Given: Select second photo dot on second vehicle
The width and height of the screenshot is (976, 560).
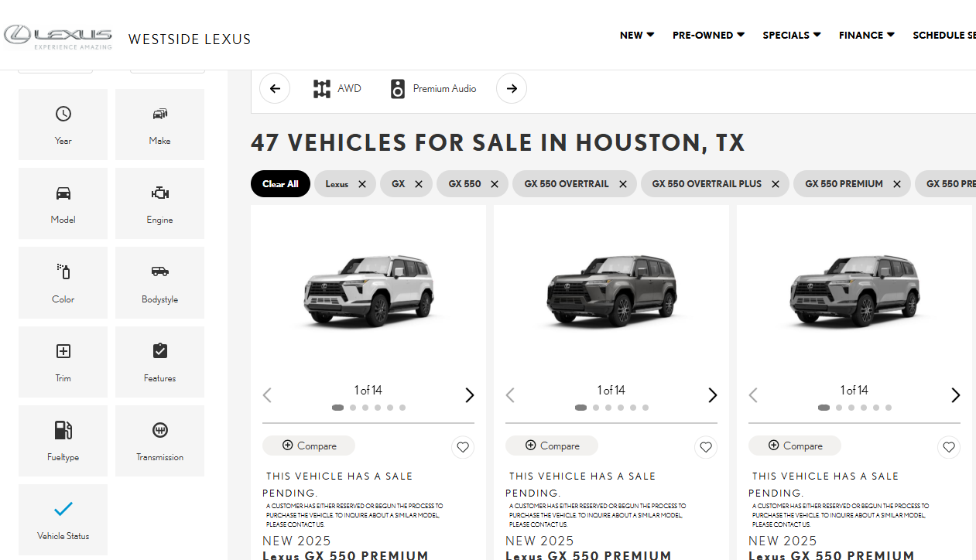Looking at the screenshot, I should point(596,408).
